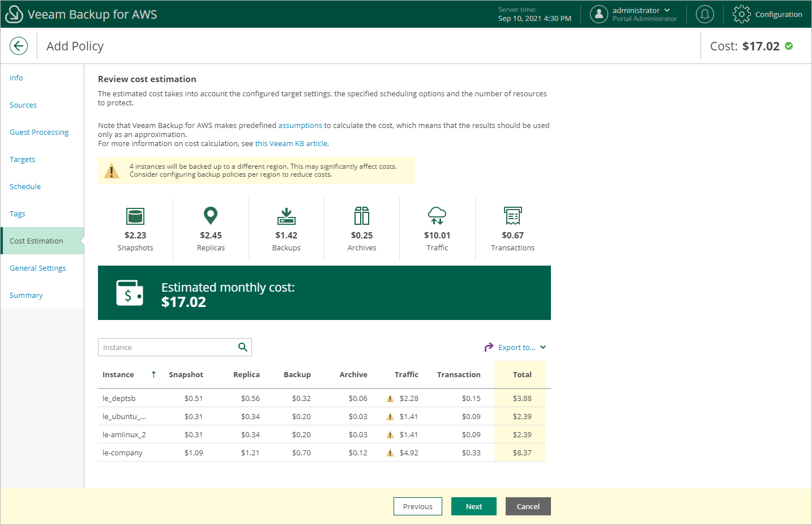Image resolution: width=812 pixels, height=525 pixels.
Task: Open the assumptions link
Action: [x=300, y=125]
